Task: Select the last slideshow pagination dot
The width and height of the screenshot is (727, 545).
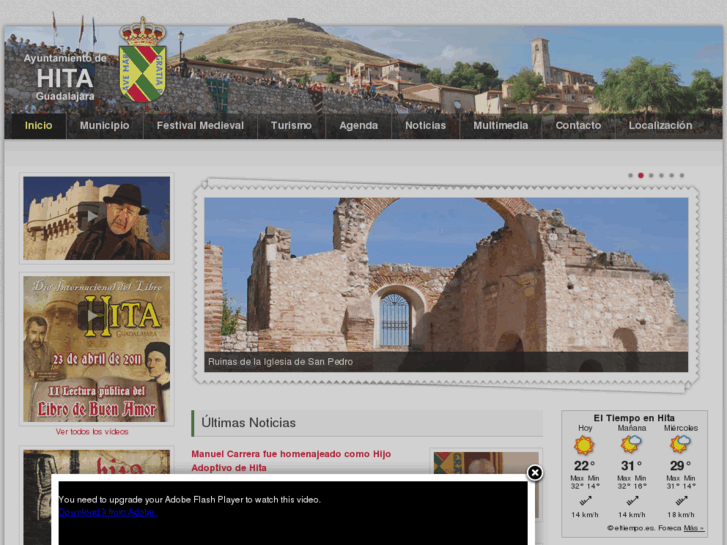Action: pos(682,175)
